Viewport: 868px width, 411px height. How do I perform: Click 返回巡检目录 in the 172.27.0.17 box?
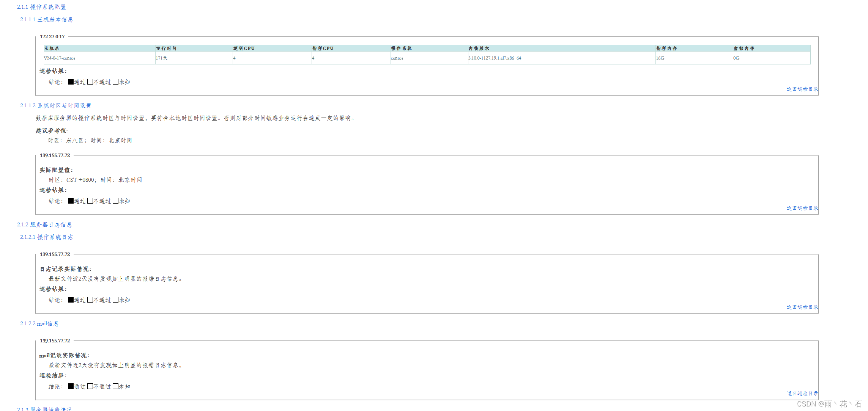click(802, 89)
